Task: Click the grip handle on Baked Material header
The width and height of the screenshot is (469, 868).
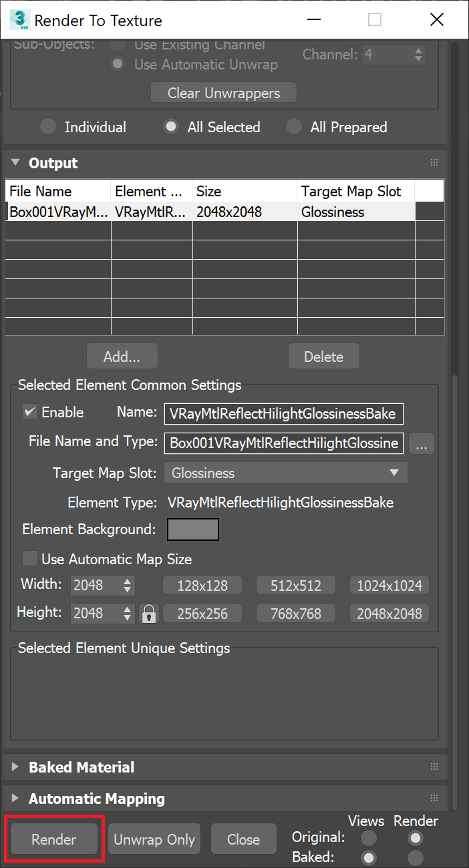Action: click(x=434, y=767)
